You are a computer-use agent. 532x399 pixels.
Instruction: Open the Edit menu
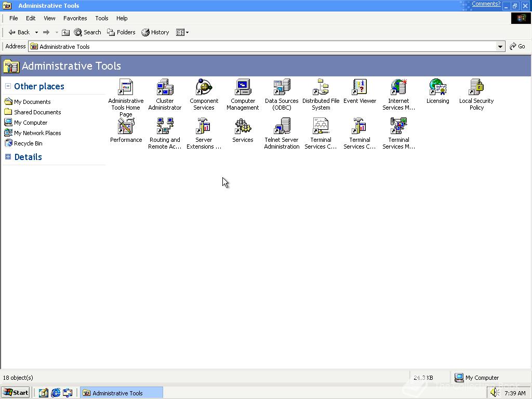tap(31, 18)
